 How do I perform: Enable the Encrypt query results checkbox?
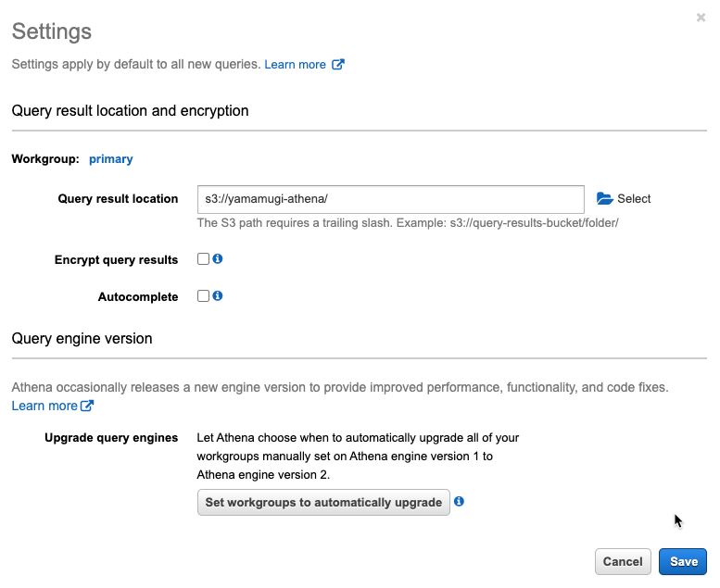point(204,259)
